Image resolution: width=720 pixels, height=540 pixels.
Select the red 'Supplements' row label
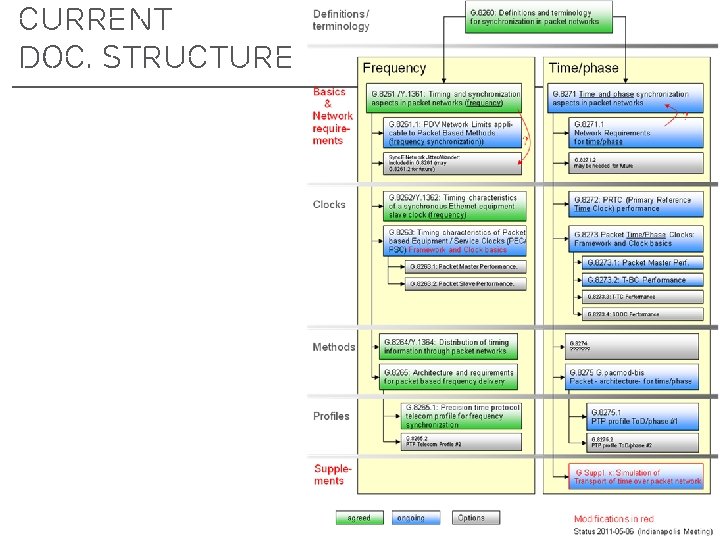pos(332,475)
